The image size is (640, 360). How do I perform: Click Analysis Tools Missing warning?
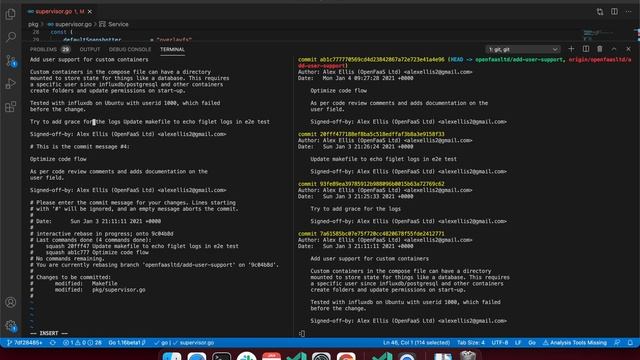click(574, 342)
